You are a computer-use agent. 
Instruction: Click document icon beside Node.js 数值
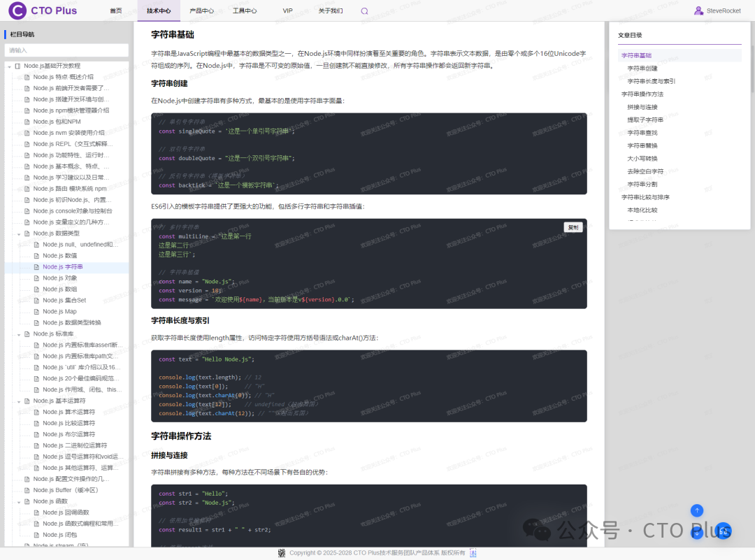click(36, 256)
